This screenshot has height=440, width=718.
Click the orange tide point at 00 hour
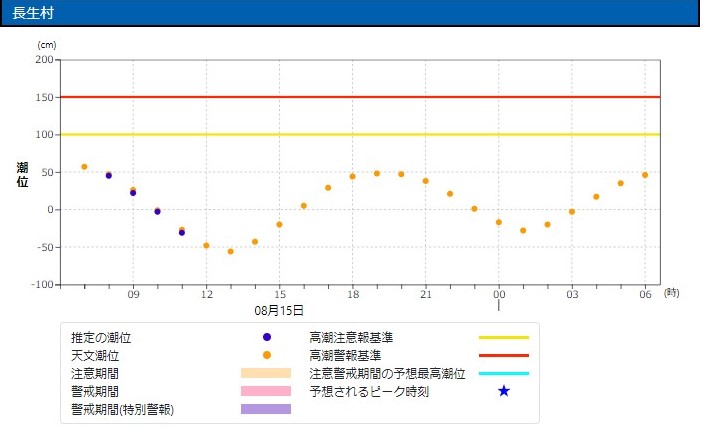[x=499, y=223]
